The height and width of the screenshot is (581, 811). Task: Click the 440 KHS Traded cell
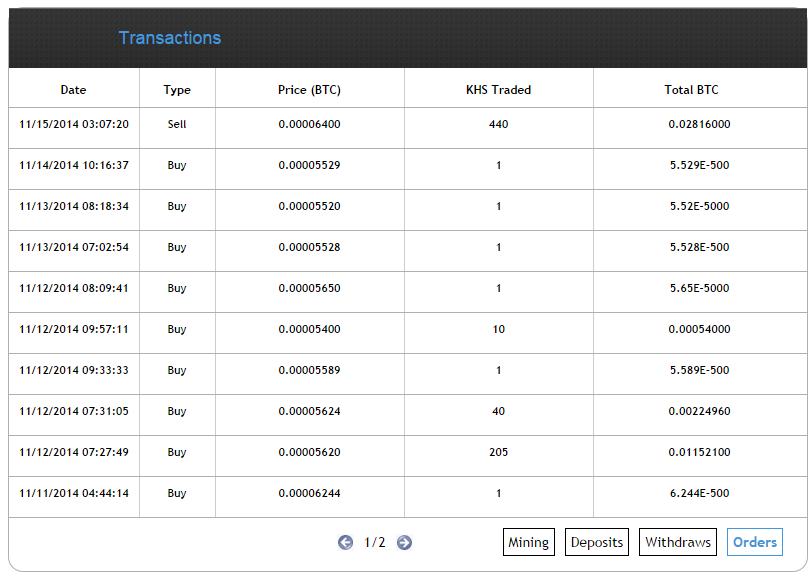coord(499,124)
